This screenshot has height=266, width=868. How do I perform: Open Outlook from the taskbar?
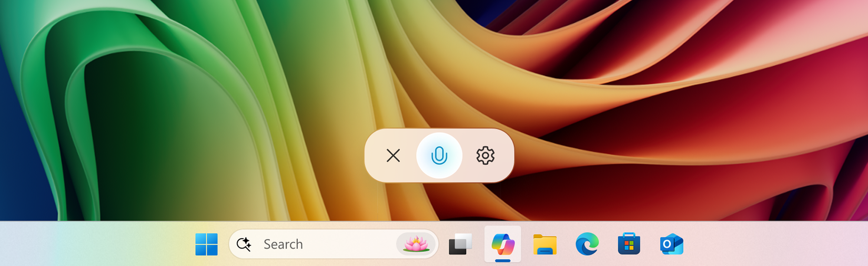pos(671,244)
